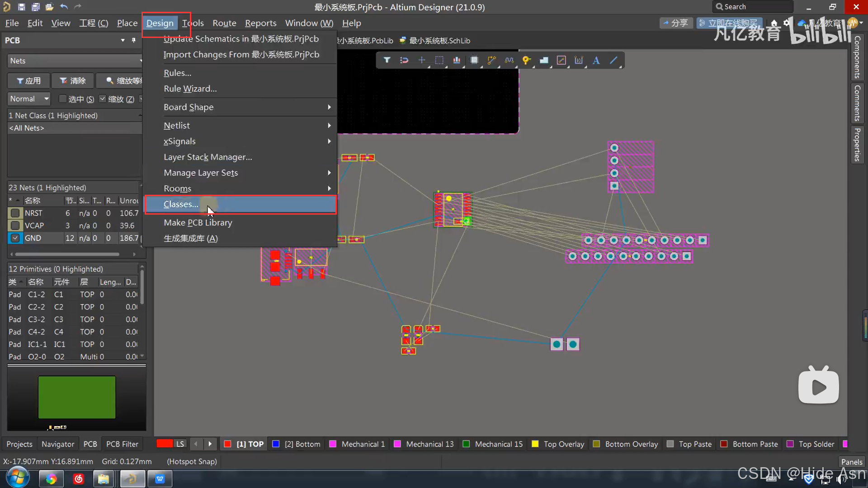The width and height of the screenshot is (868, 488).
Task: Open the PCB panel options arrow
Action: pyautogui.click(x=123, y=40)
